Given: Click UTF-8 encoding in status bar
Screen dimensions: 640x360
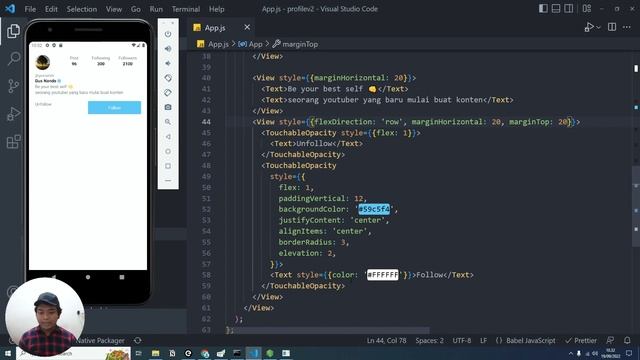Looking at the screenshot, I should pos(462,340).
